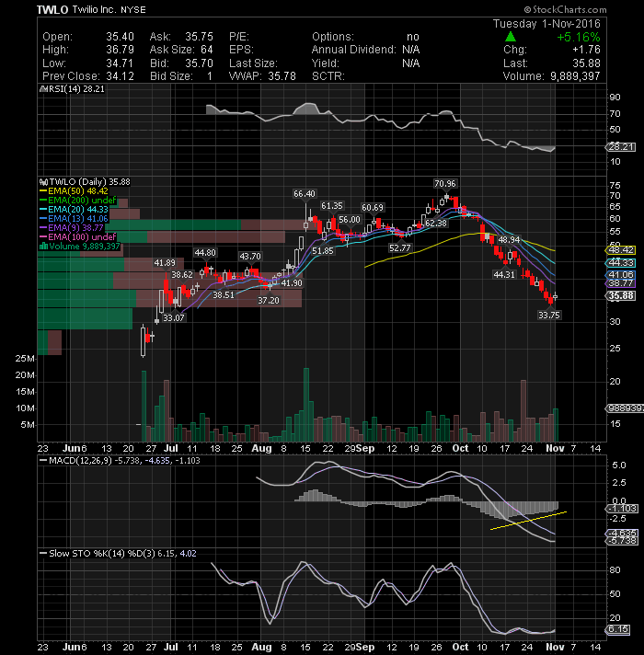Screen dimensions: 644x655
Task: Click the volume bars icon in the legend
Action: 43,246
